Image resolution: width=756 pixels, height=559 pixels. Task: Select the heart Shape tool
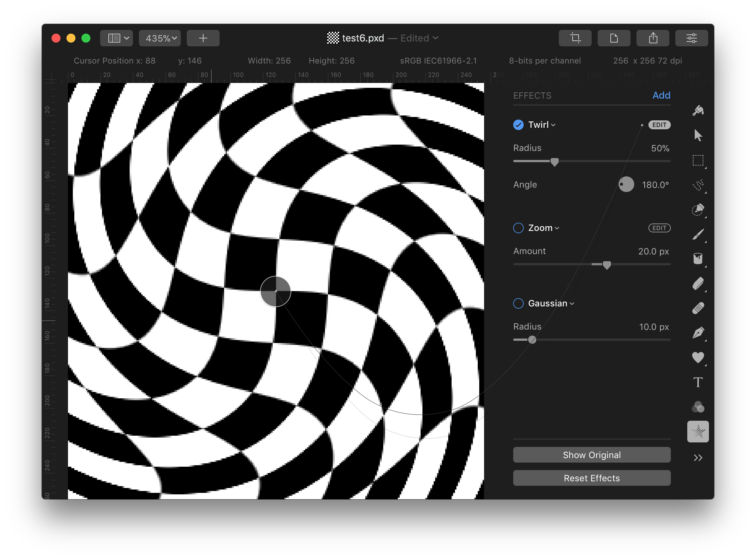(698, 358)
